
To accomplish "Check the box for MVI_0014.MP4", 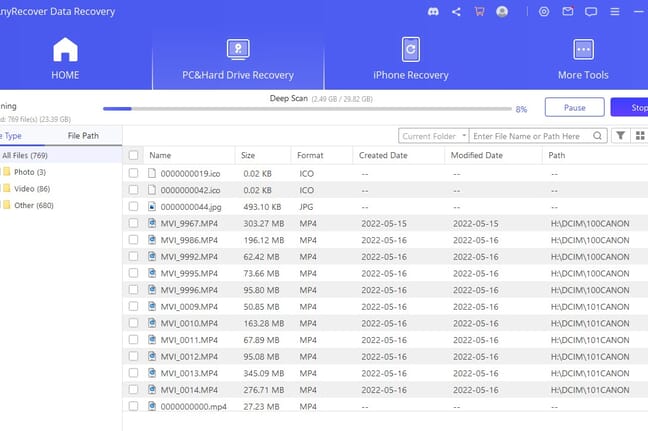I will (x=133, y=389).
